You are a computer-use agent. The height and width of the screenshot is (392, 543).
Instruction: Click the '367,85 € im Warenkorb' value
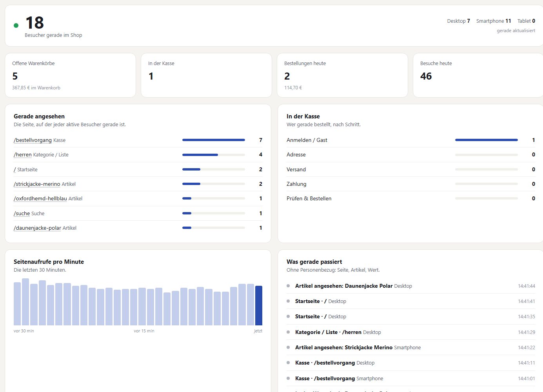[x=36, y=88]
